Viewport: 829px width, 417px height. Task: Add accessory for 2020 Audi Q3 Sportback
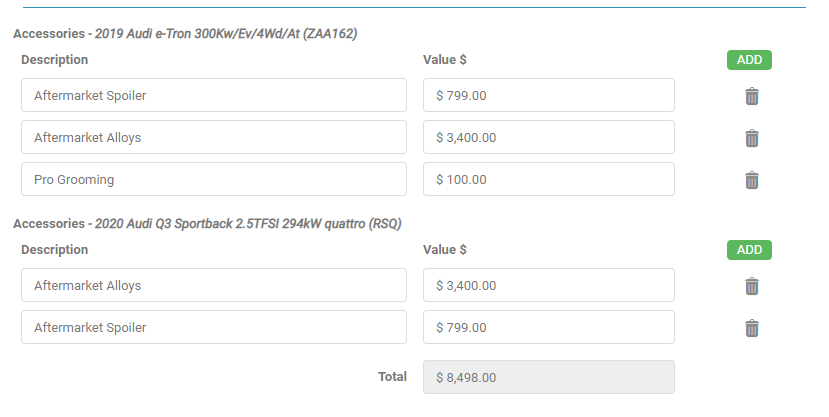tap(749, 250)
